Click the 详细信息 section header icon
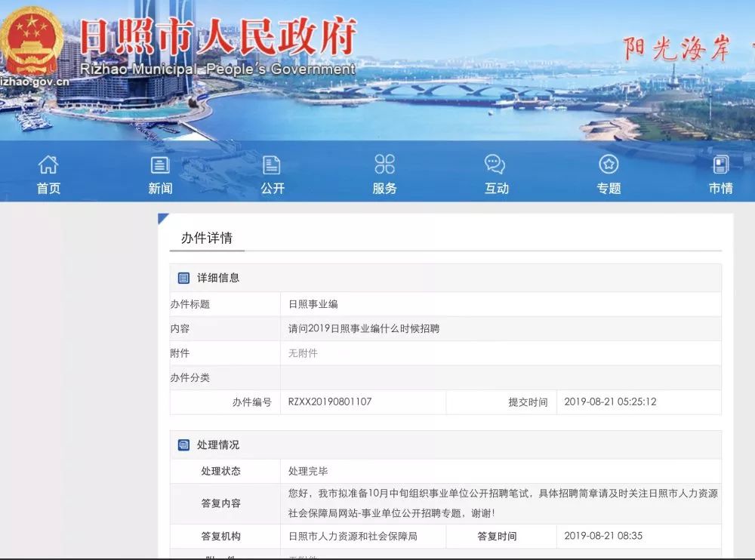755x560 pixels. pyautogui.click(x=183, y=278)
